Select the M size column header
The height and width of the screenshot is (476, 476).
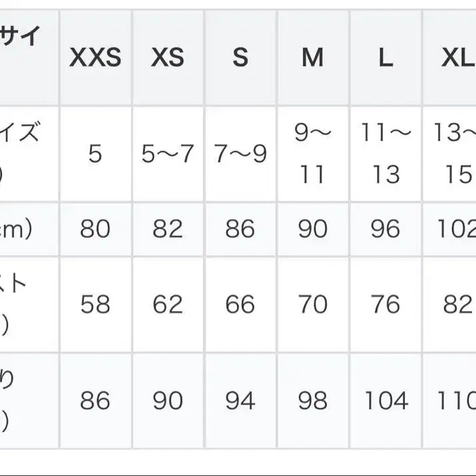click(x=312, y=58)
